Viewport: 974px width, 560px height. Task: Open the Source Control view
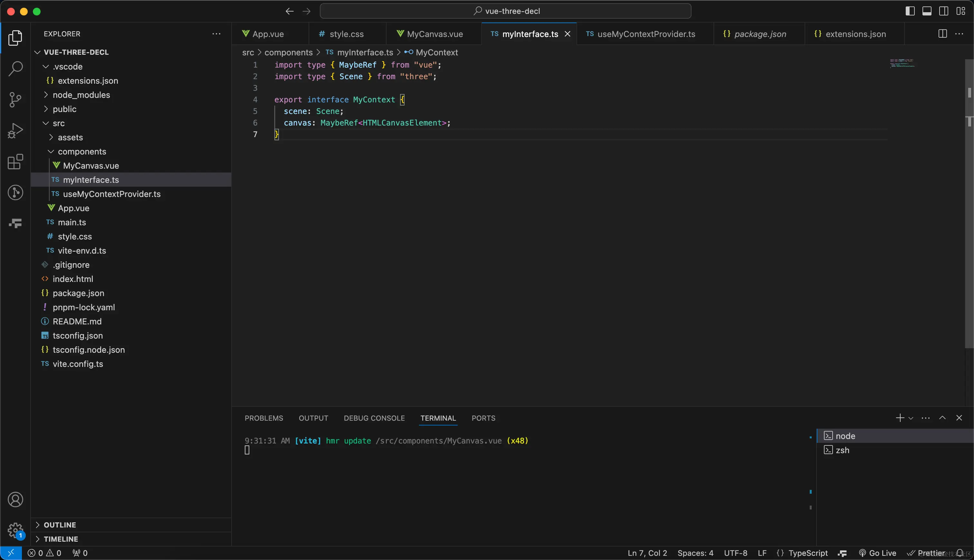click(15, 100)
